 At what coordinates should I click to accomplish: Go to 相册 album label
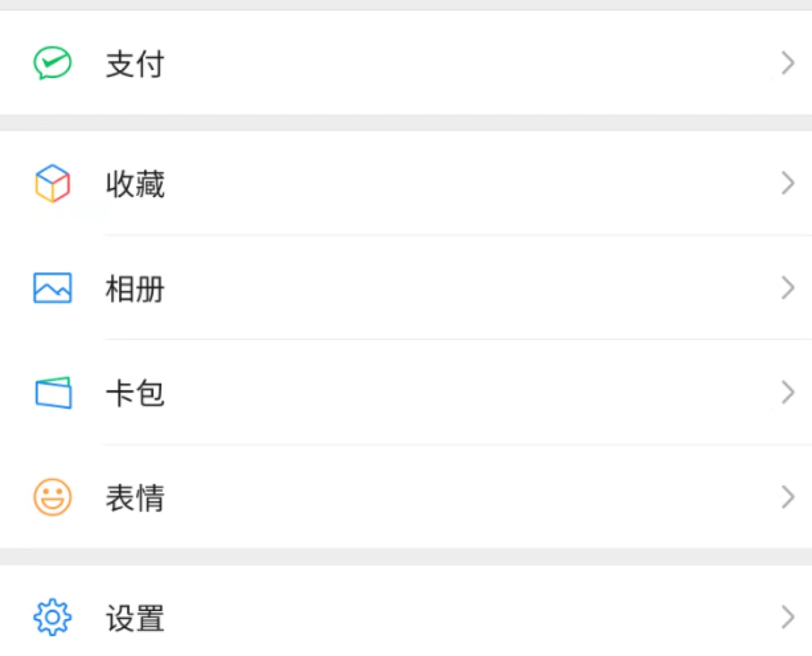[x=135, y=288]
